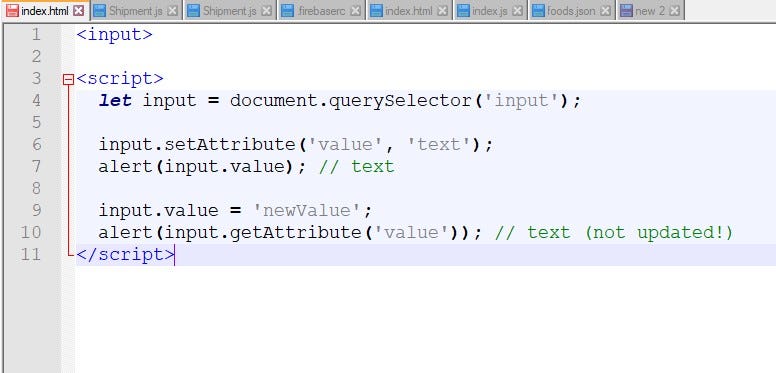Select line number 4 in the margin

pyautogui.click(x=36, y=101)
